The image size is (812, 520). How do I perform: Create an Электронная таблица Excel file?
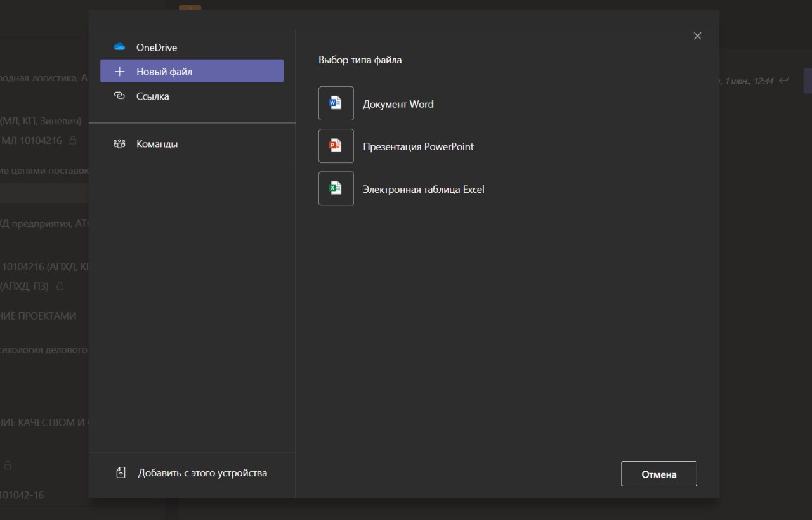point(423,189)
